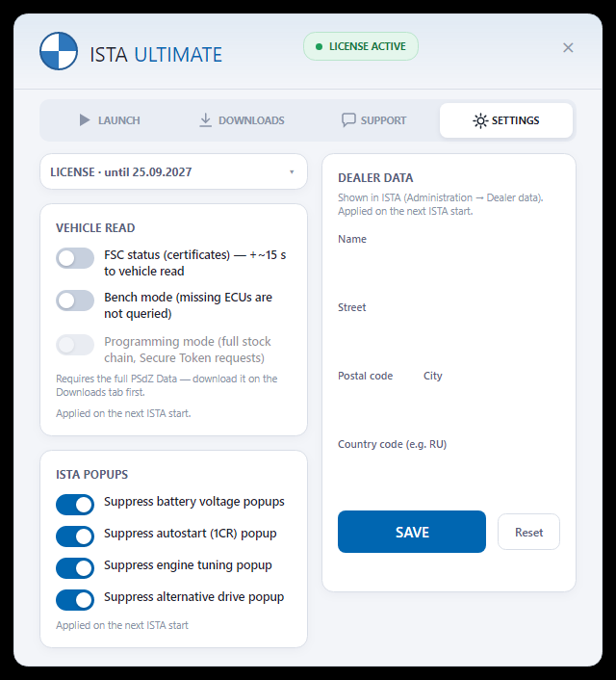Toggle the disabled Programming mode switch
Viewport: 616px width, 680px height.
point(75,345)
